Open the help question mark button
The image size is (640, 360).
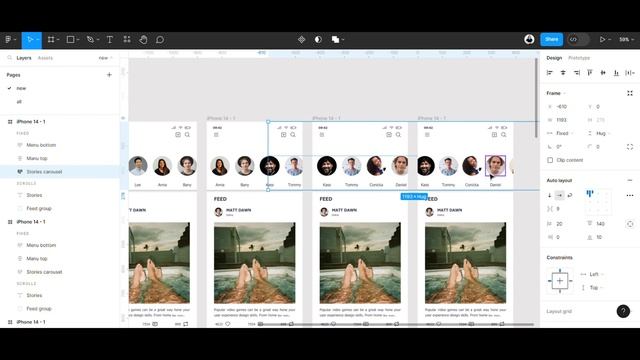click(623, 311)
